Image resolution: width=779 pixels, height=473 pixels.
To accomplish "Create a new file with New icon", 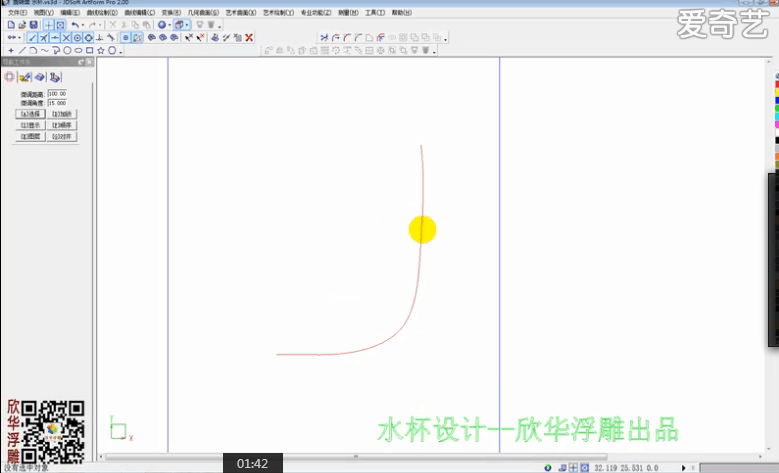I will (x=11, y=25).
